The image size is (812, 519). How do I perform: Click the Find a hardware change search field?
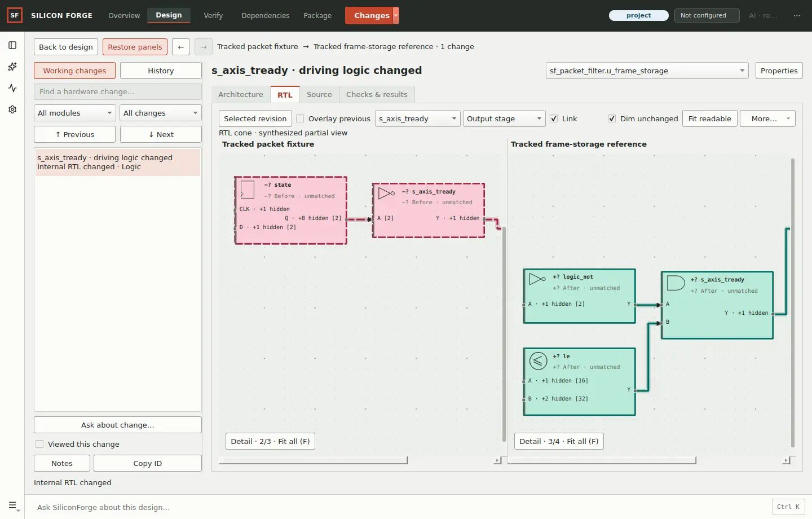click(118, 91)
